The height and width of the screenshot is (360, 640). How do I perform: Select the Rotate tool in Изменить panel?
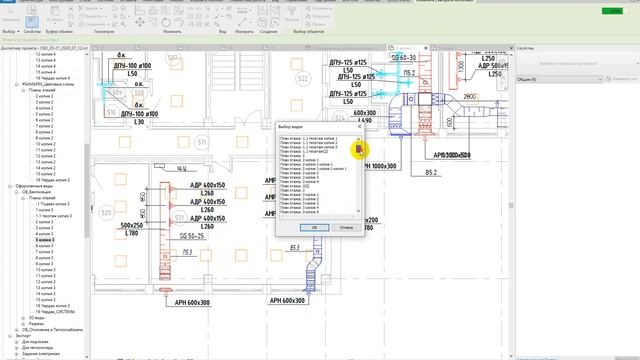click(x=166, y=22)
